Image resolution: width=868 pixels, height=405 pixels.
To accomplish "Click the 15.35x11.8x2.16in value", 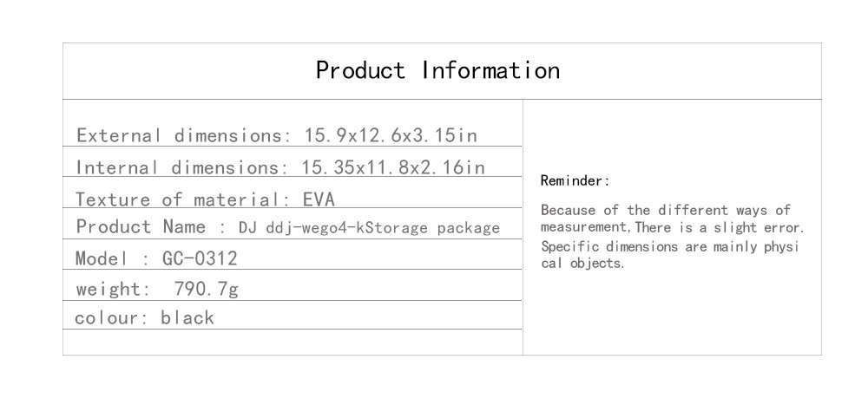I will click(x=393, y=167).
